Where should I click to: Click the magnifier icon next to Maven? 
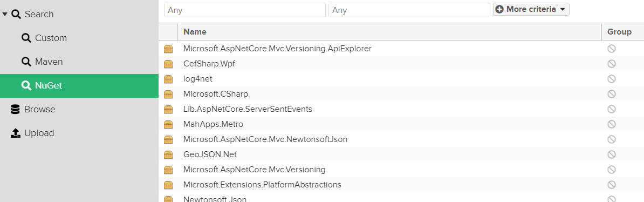26,62
